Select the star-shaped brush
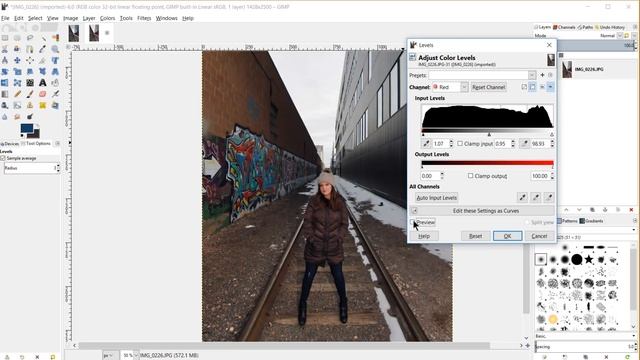The height and width of the screenshot is (360, 640). (589, 259)
